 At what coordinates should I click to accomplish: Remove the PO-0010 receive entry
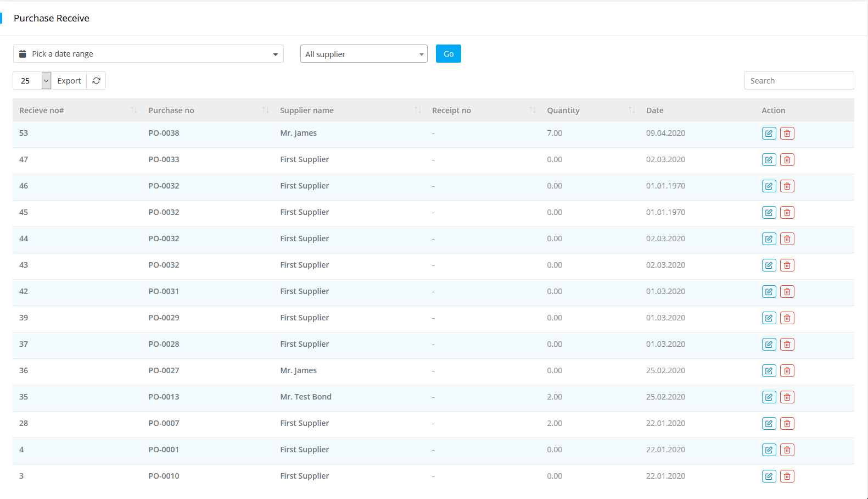click(x=787, y=476)
